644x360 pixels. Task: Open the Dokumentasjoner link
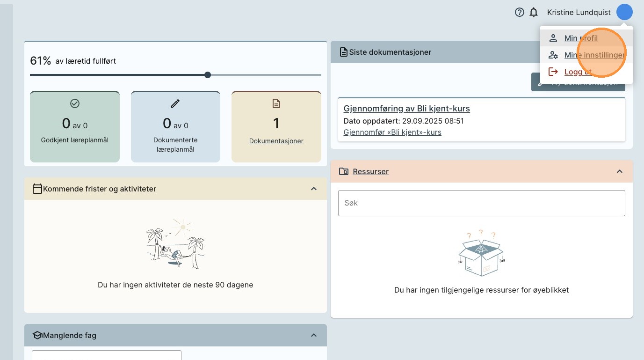pos(276,141)
